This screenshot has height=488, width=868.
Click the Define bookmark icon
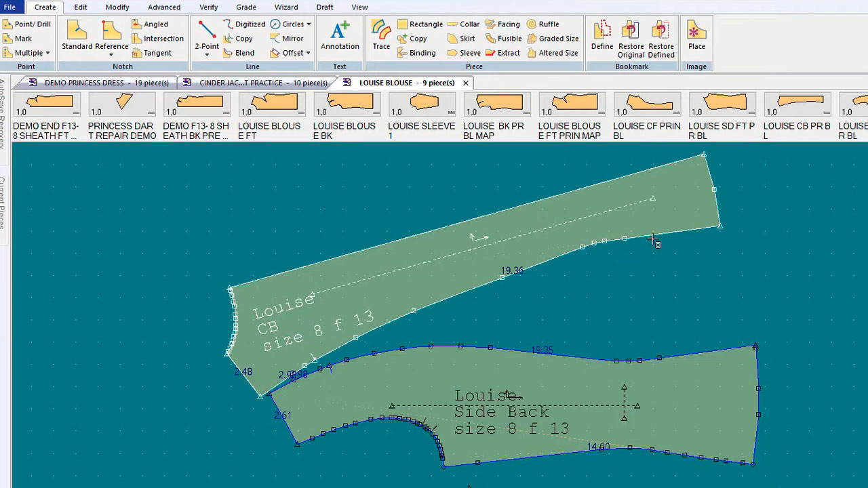tap(601, 35)
